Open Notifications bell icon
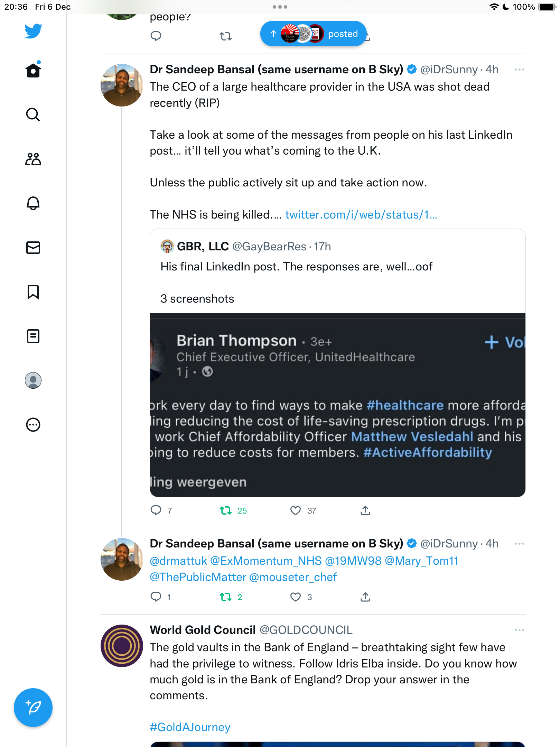The height and width of the screenshot is (747, 560). coord(33,203)
